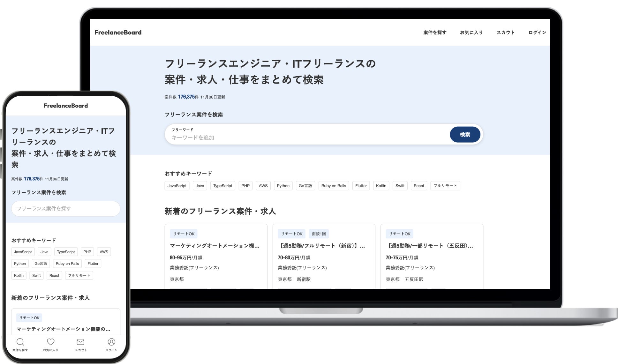The image size is (618, 364).
Task: Click ログイン in desktop header
Action: point(537,33)
